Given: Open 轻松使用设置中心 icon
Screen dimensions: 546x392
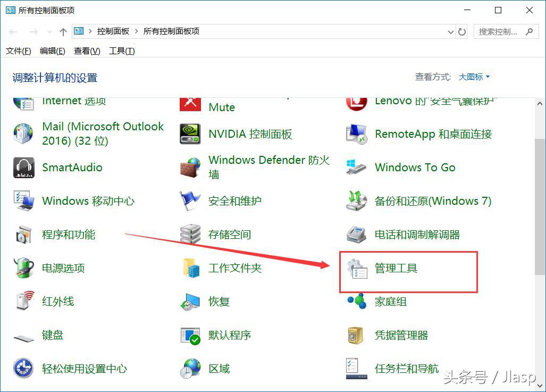Looking at the screenshot, I should [23, 368].
